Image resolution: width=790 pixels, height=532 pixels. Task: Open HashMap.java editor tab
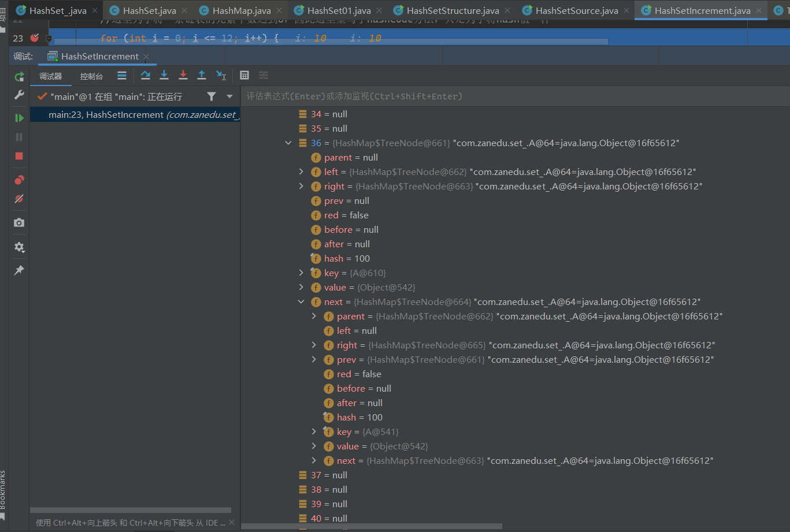(242, 10)
